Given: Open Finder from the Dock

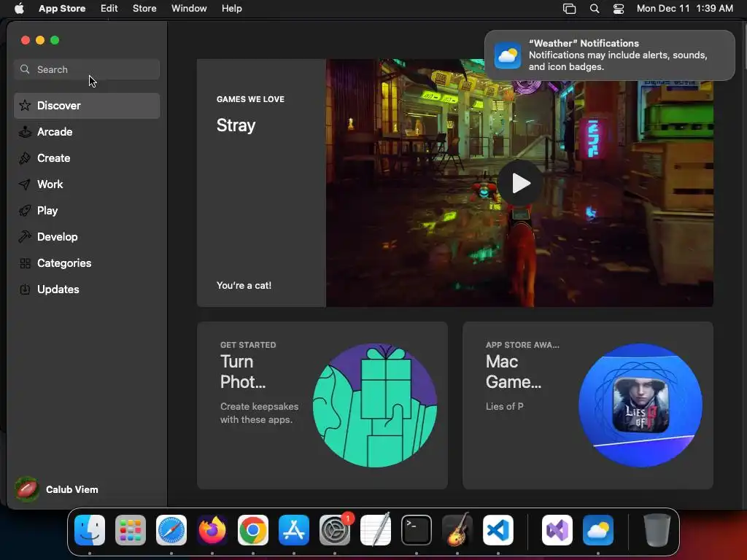Looking at the screenshot, I should click(90, 530).
